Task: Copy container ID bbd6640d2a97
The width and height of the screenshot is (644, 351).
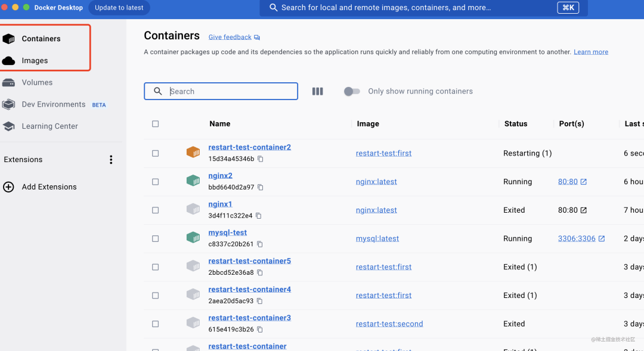Action: (261, 187)
